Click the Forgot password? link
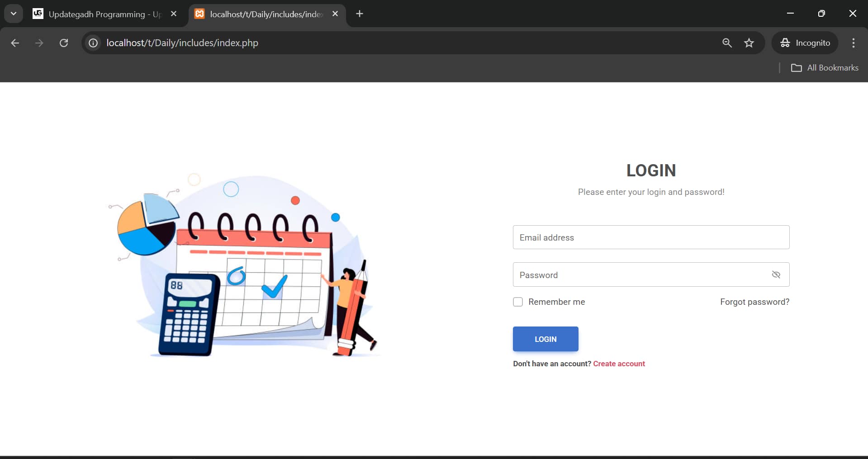 pyautogui.click(x=754, y=302)
